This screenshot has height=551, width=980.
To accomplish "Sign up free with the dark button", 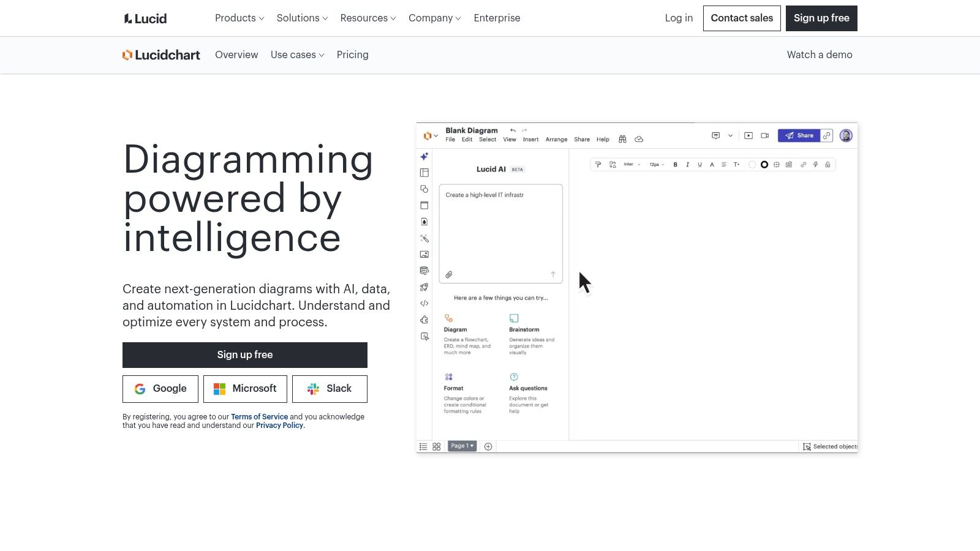I will [245, 354].
